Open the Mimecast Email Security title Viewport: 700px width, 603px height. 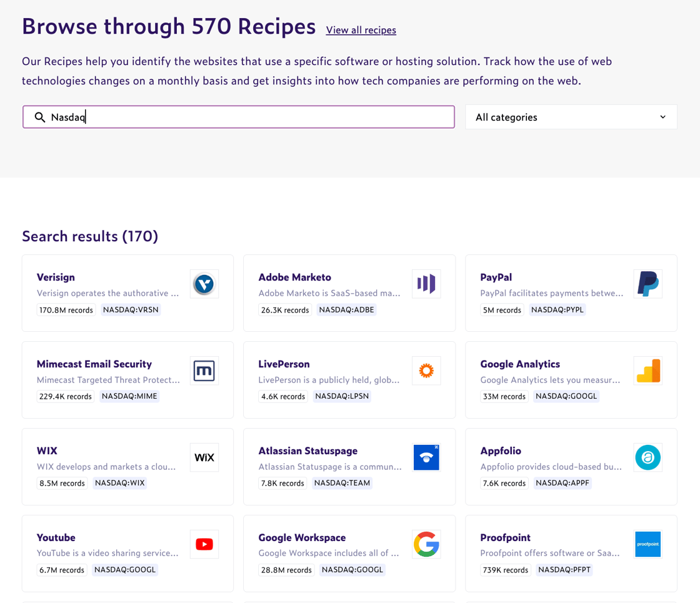click(x=94, y=364)
